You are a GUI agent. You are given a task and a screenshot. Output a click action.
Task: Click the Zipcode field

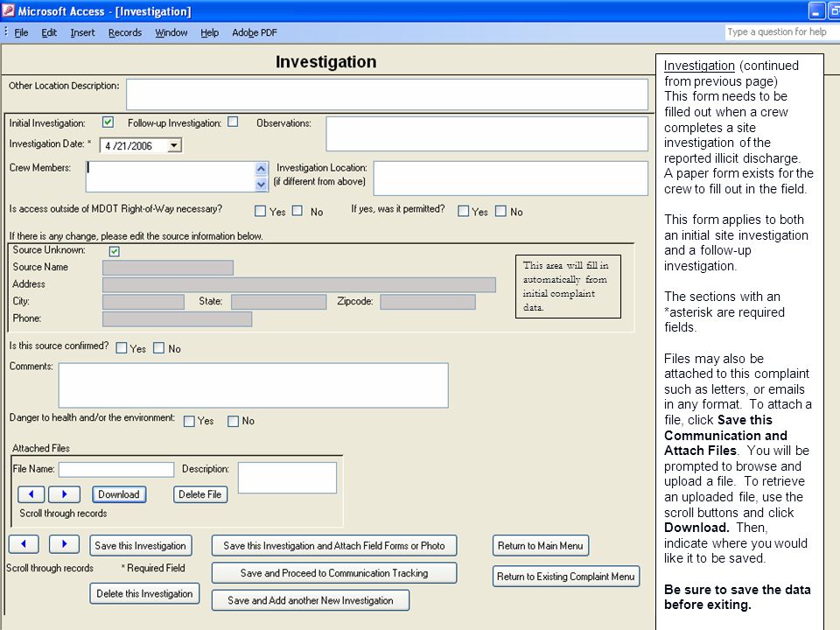pyautogui.click(x=428, y=302)
